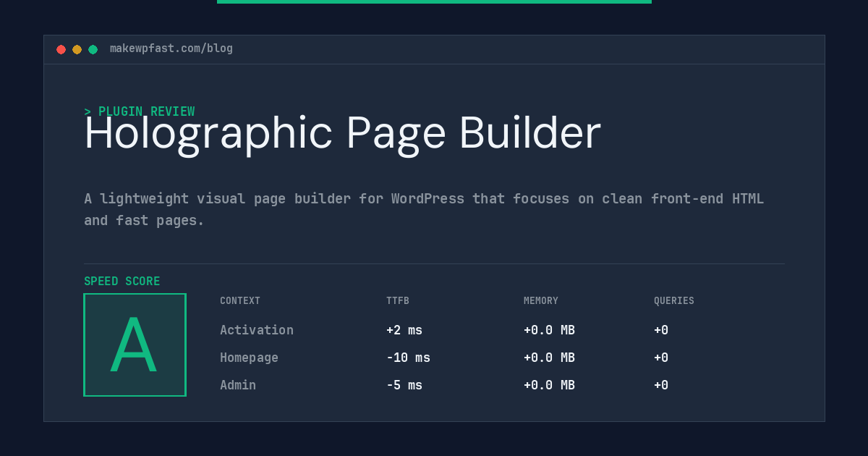Click the yellow window dot
The image size is (868, 456).
click(x=77, y=49)
